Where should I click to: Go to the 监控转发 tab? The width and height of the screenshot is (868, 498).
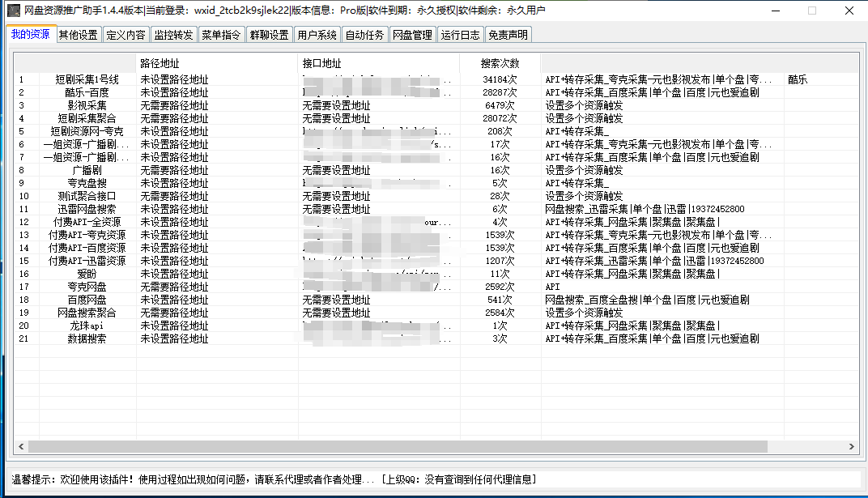(173, 35)
